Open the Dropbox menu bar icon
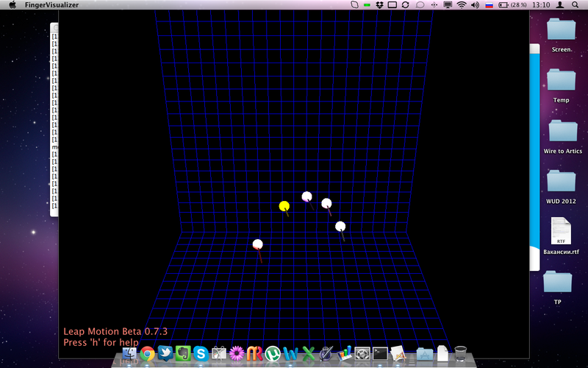The width and height of the screenshot is (588, 368). pos(379,5)
